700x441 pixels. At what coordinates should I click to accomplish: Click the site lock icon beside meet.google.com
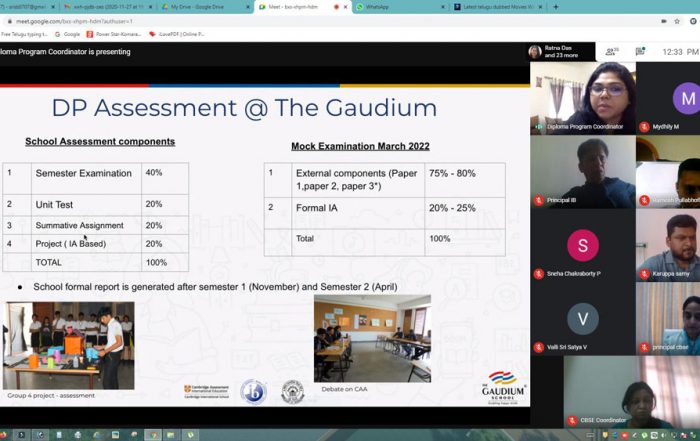pyautogui.click(x=9, y=21)
